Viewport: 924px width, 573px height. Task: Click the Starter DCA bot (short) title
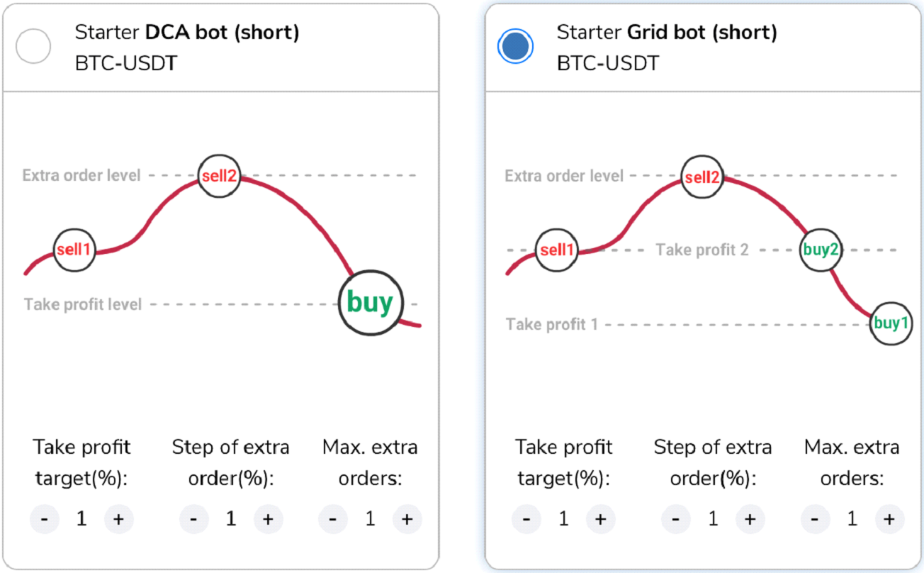[x=187, y=33]
